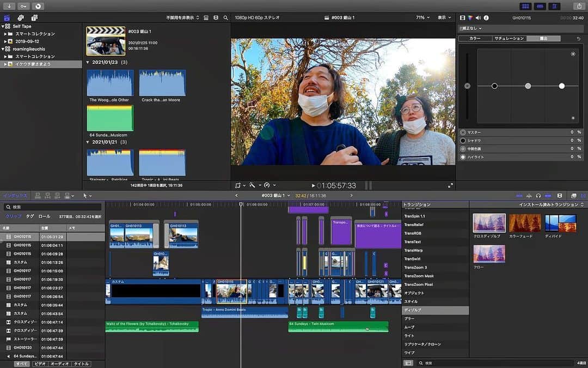This screenshot has width=588, height=368.
Task: Reset exposure with the undo arrow
Action: click(x=578, y=39)
